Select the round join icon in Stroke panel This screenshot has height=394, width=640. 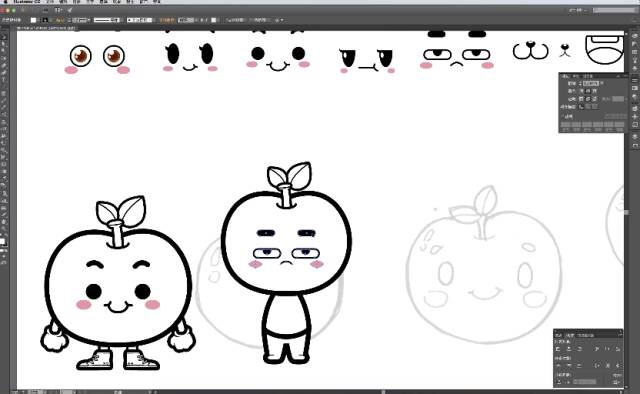pyautogui.click(x=588, y=99)
